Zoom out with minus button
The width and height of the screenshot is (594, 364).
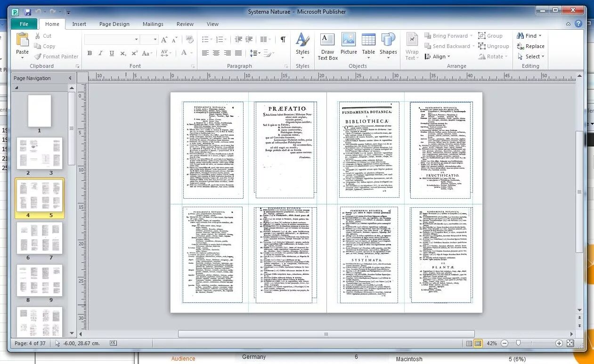(x=504, y=343)
